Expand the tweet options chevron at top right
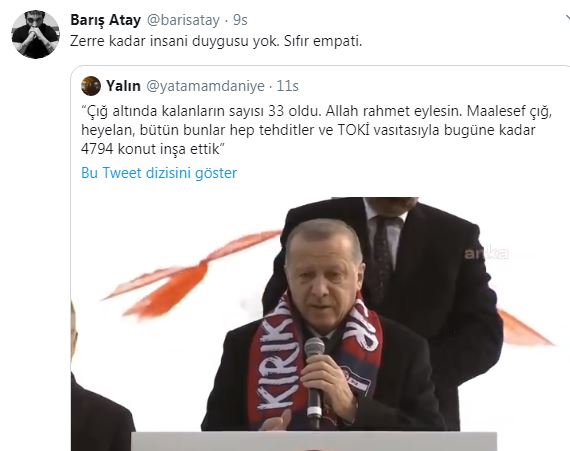Screen dimensions: 570x451 point(567,17)
